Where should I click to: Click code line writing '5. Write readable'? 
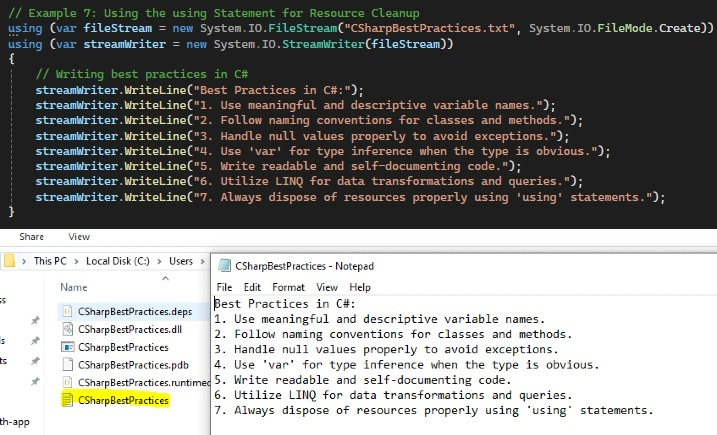(x=278, y=166)
